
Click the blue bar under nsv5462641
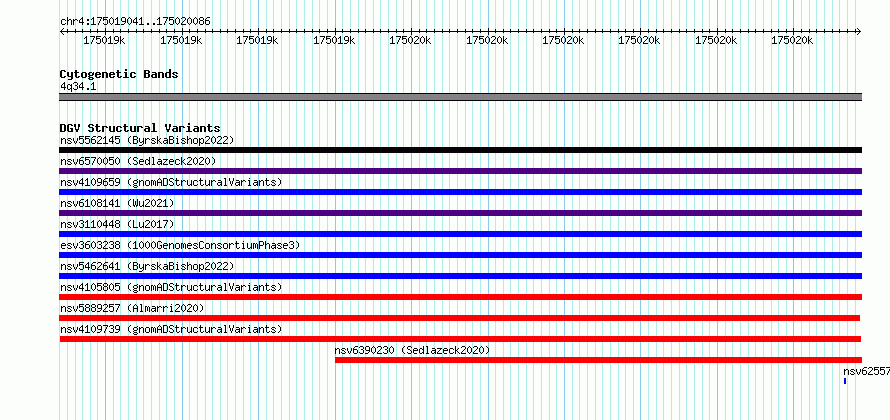click(x=461, y=276)
